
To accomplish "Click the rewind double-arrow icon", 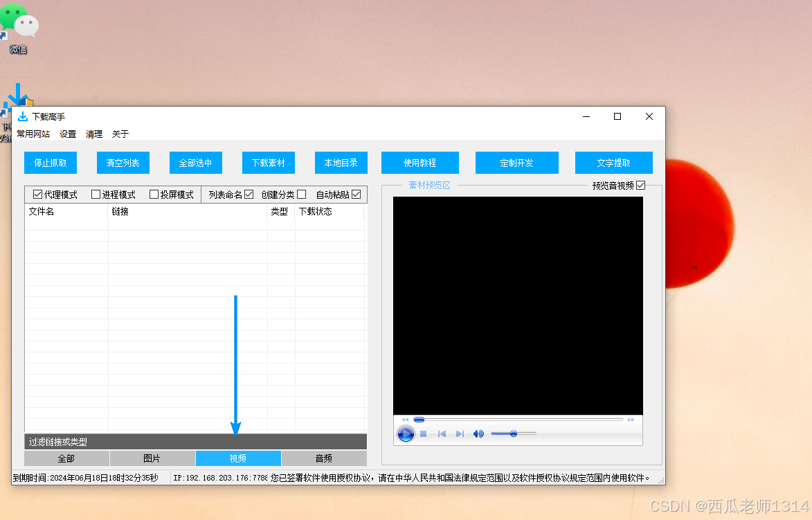I will coord(406,419).
